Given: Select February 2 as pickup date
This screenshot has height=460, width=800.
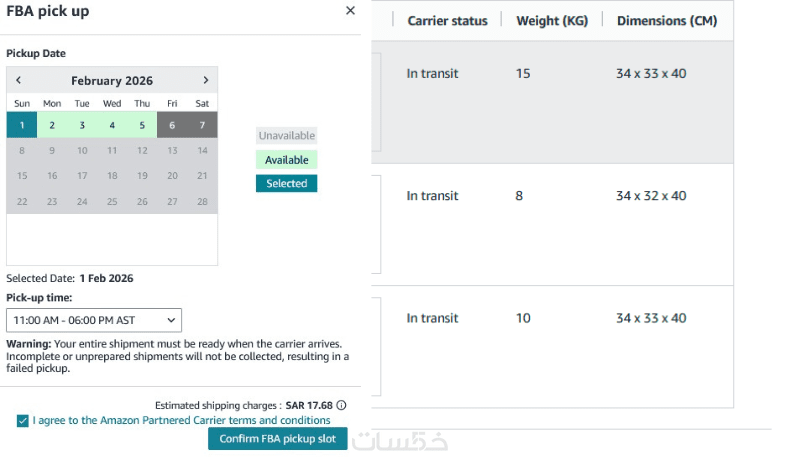Looking at the screenshot, I should click(52, 125).
